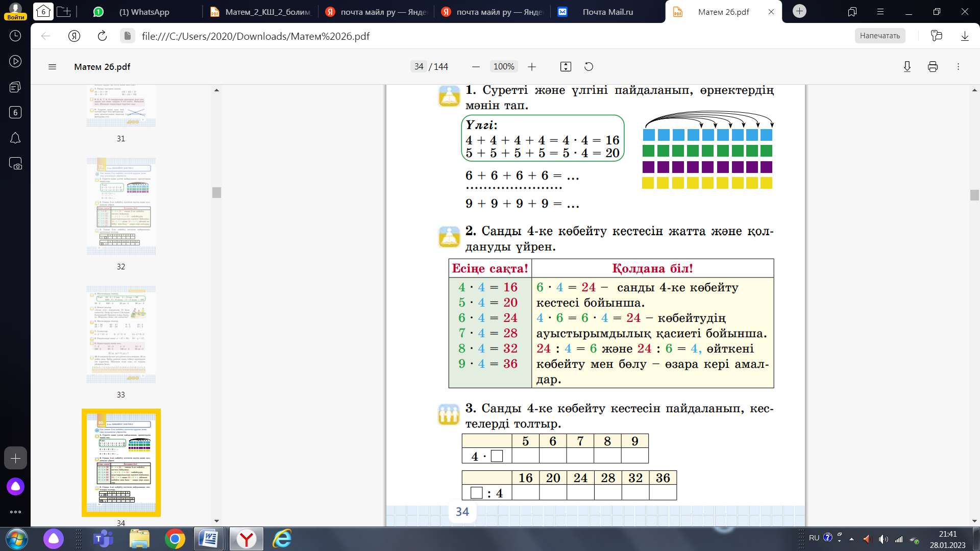The height and width of the screenshot is (551, 980).
Task: Select page 32 thumbnail
Action: [x=121, y=207]
